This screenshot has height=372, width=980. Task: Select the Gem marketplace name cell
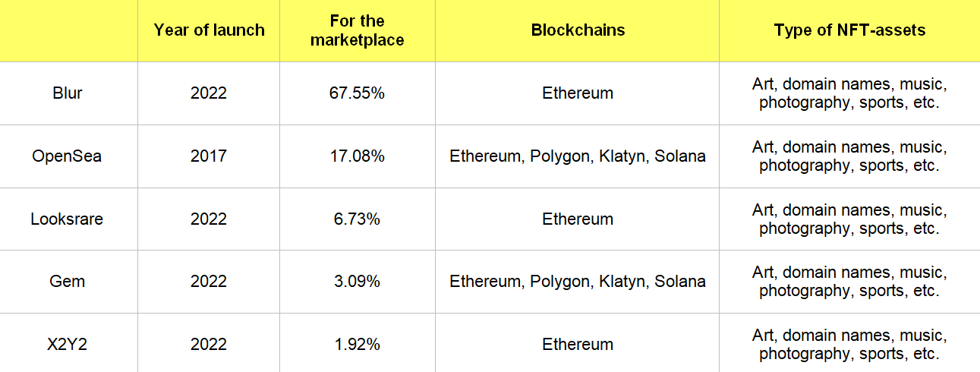68,282
